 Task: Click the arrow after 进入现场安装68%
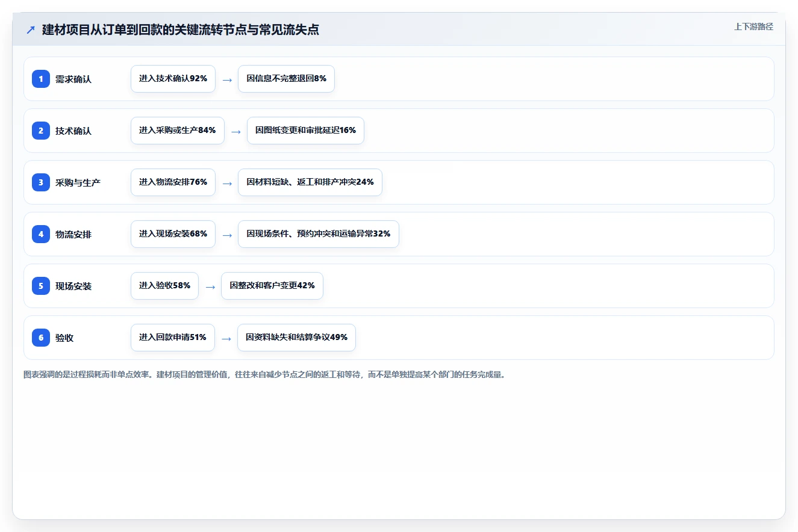(x=227, y=235)
